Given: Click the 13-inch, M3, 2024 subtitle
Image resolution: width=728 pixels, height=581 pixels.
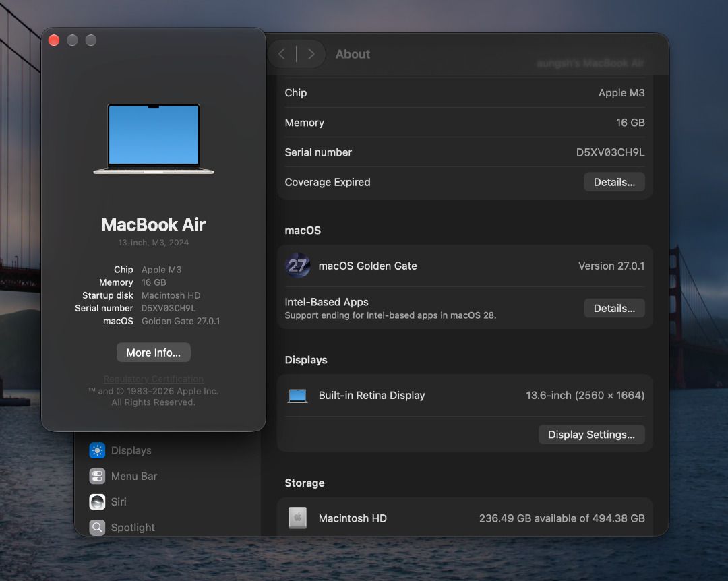Looking at the screenshot, I should [x=154, y=243].
